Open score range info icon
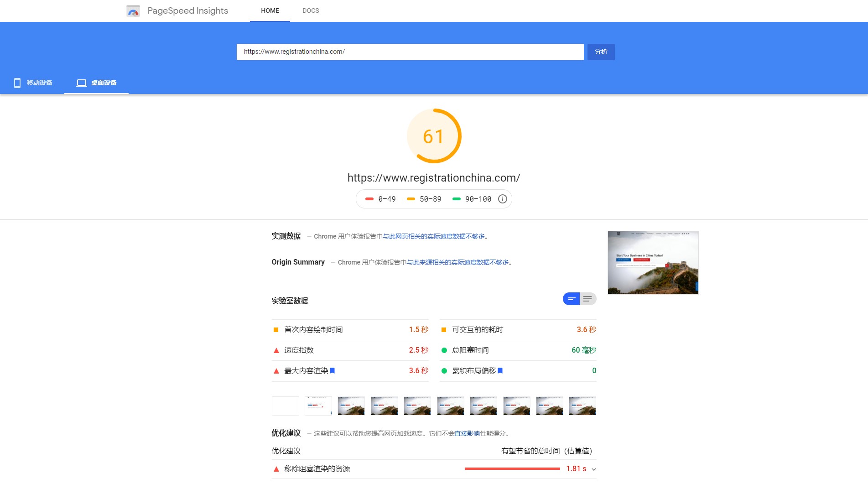This screenshot has height=494, width=868. (503, 199)
